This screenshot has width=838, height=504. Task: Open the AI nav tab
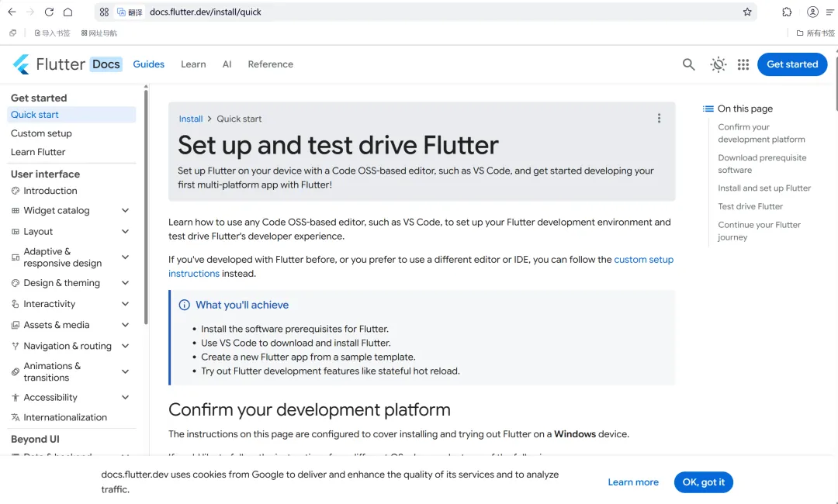point(227,64)
